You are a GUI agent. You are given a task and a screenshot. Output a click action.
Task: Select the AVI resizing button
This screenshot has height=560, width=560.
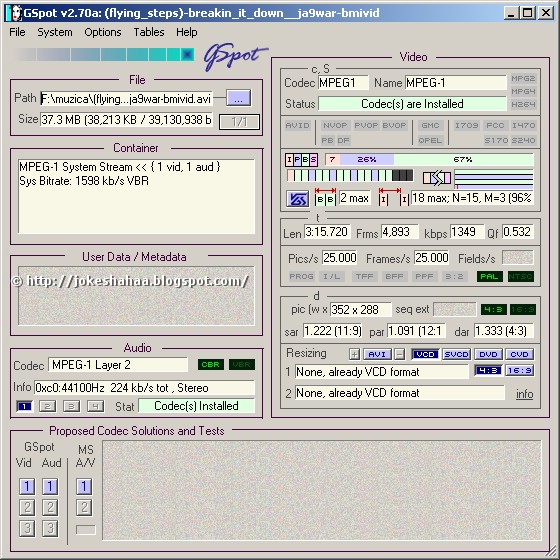[x=377, y=354]
